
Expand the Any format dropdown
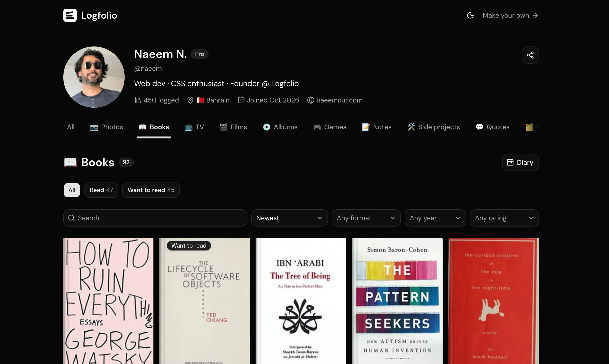(366, 218)
